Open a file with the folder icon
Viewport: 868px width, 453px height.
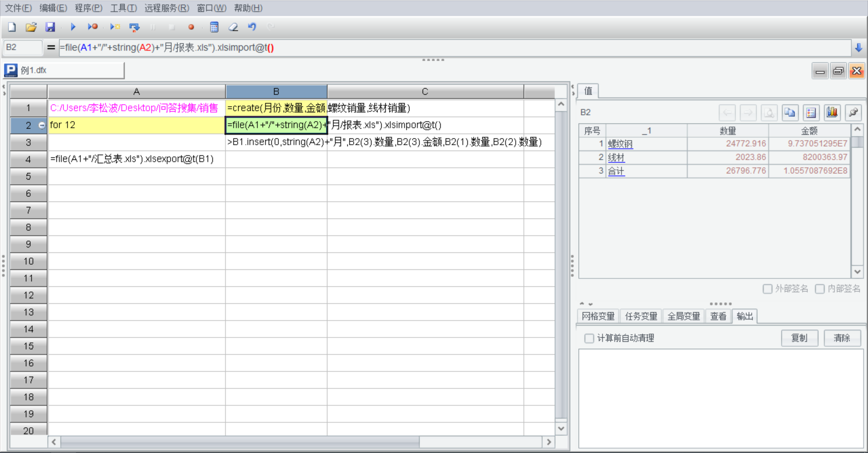click(x=31, y=27)
